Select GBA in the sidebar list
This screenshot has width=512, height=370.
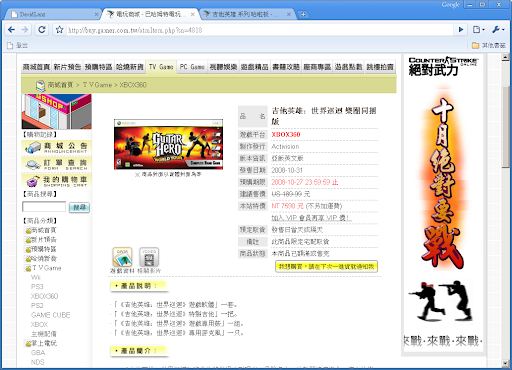coord(38,353)
